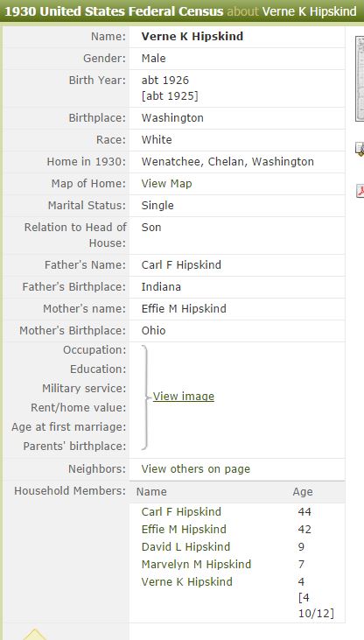Click the View image link
This screenshot has width=364, height=640.
[183, 397]
